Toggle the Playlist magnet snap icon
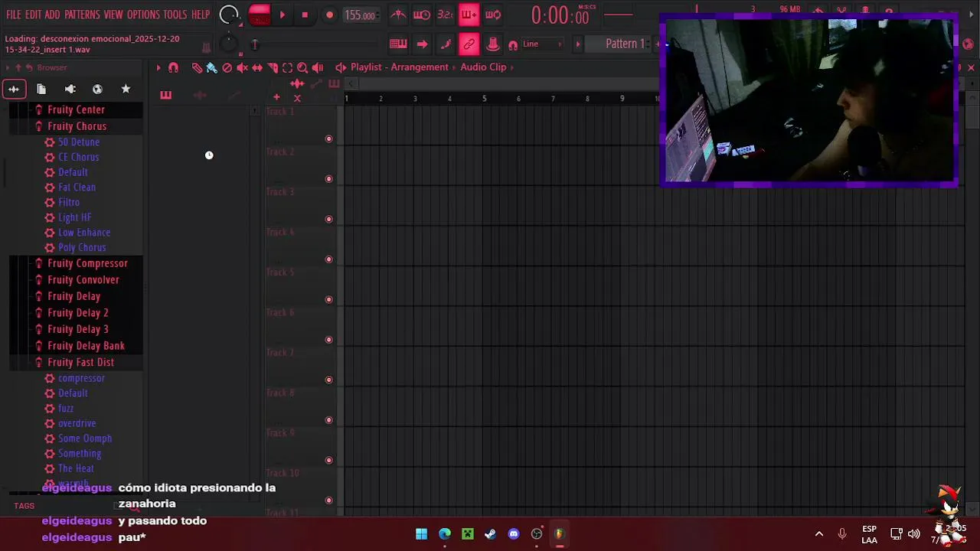Viewport: 980px width, 551px height. click(174, 68)
